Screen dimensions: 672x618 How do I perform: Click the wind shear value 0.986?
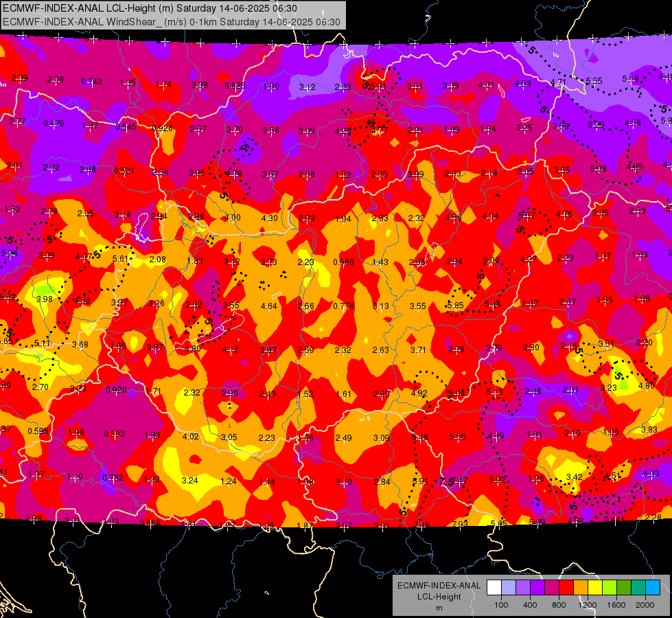pyautogui.click(x=343, y=262)
